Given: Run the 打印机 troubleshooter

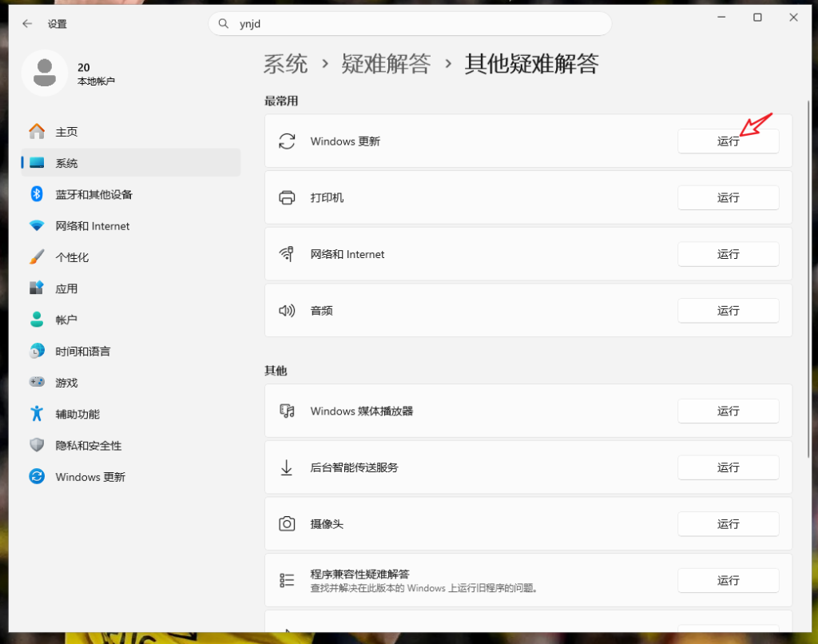Looking at the screenshot, I should coord(729,198).
